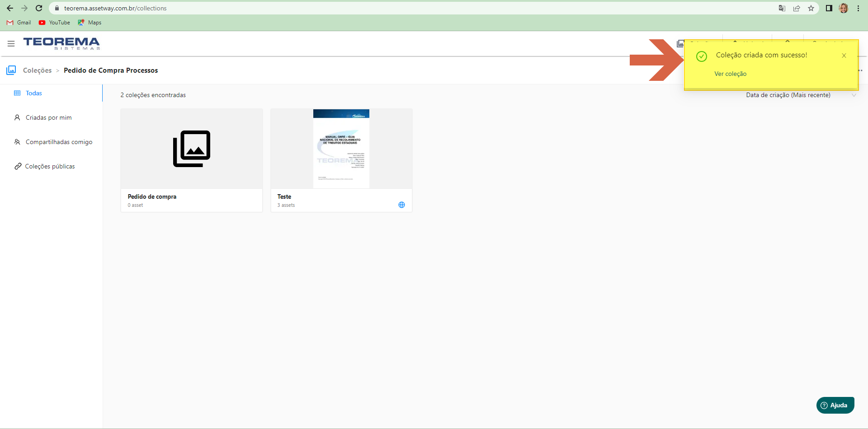This screenshot has height=429, width=868.
Task: Click the Compartilhadas comigo people icon
Action: pyautogui.click(x=17, y=142)
